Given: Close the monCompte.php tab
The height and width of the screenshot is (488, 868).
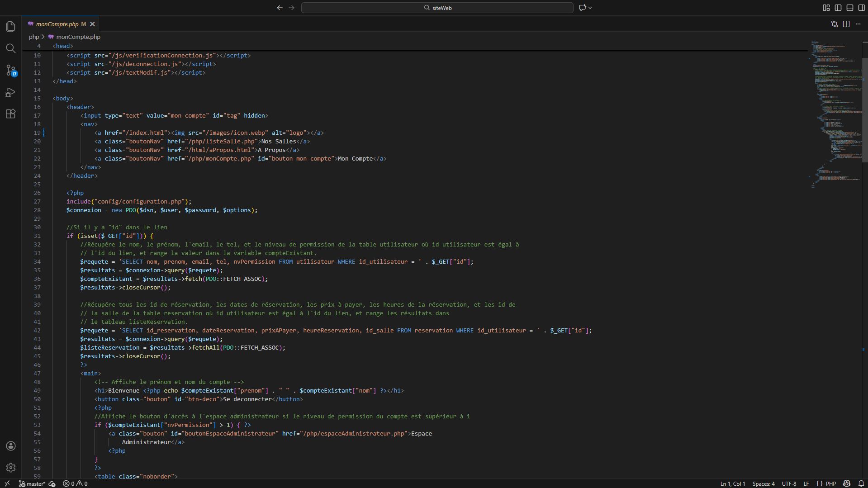Looking at the screenshot, I should point(92,24).
